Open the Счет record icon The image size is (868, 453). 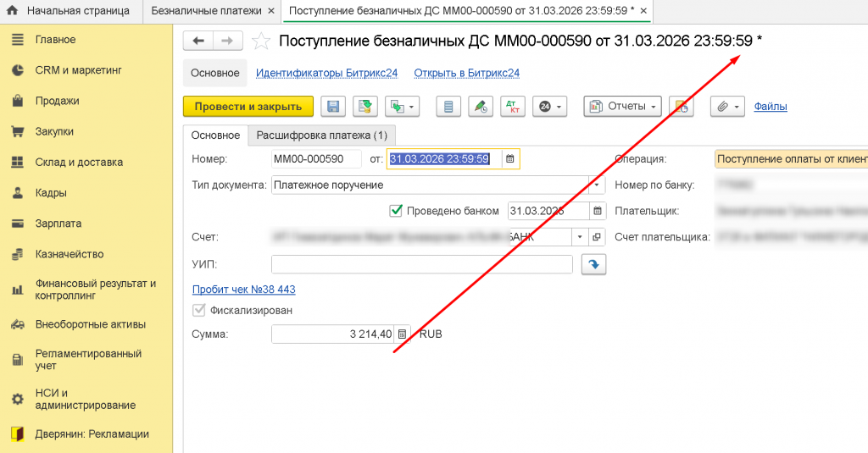pos(597,237)
